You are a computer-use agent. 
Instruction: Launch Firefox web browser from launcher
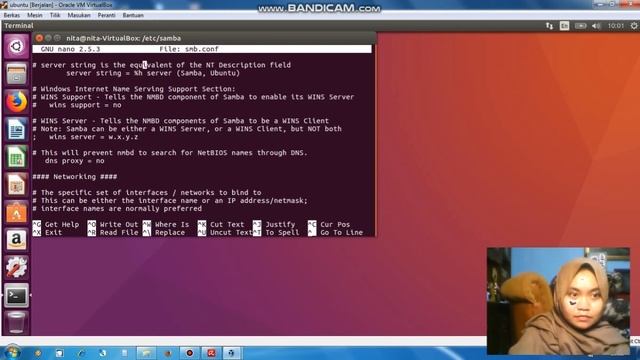pyautogui.click(x=16, y=101)
